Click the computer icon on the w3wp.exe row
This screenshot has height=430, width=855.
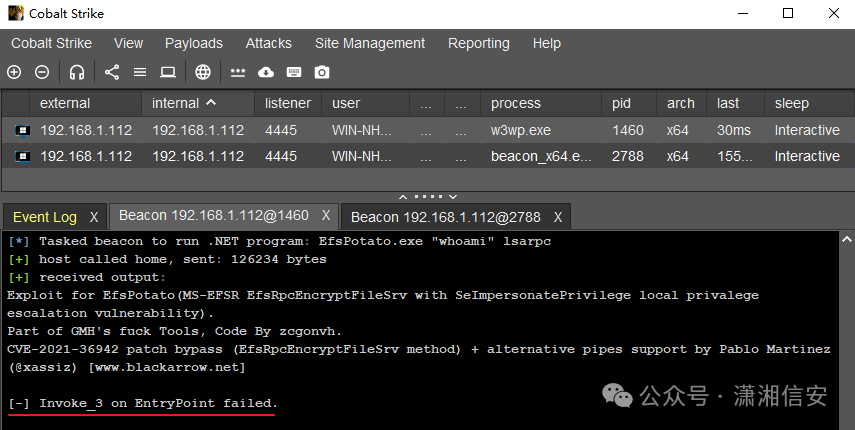pyautogui.click(x=22, y=130)
